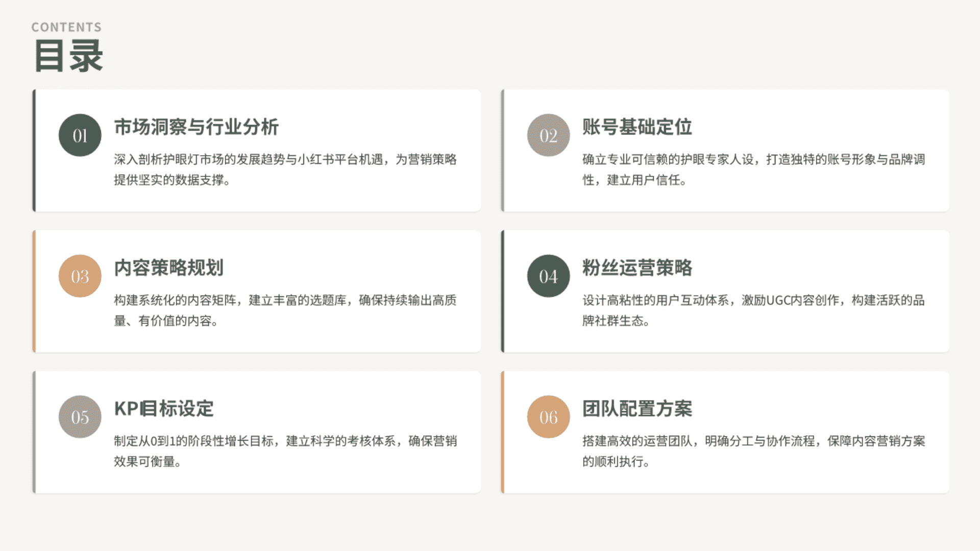Click the 06 orange circle badge
The width and height of the screenshot is (980, 551).
click(x=548, y=417)
